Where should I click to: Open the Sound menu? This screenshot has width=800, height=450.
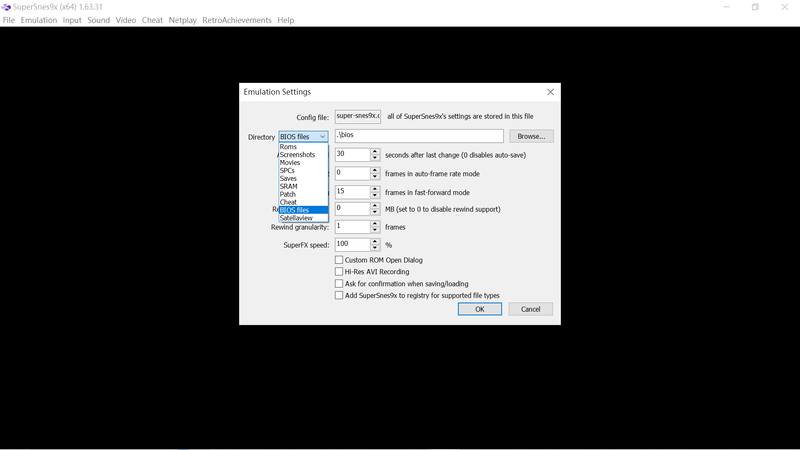pos(98,20)
